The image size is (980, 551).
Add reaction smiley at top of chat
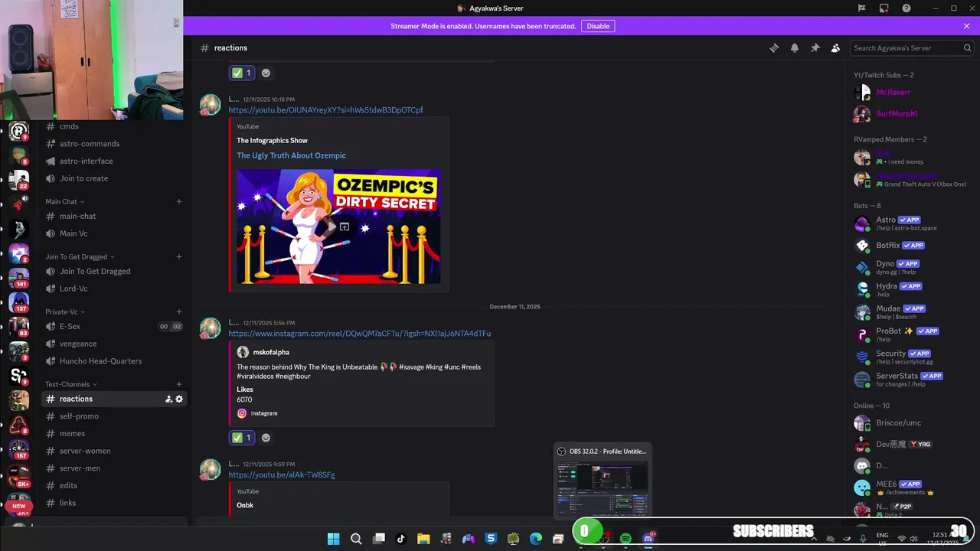click(266, 73)
